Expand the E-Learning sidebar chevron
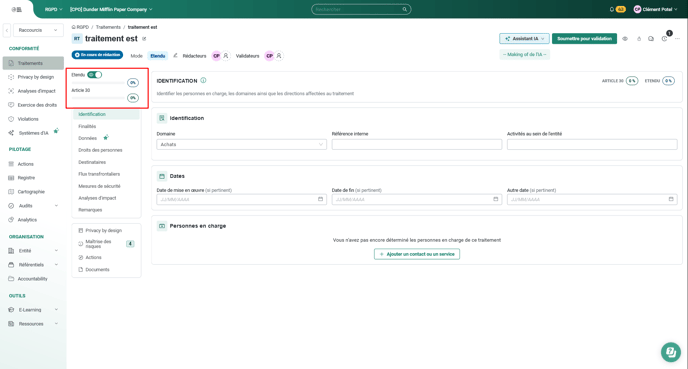This screenshot has width=688, height=369. [x=56, y=310]
